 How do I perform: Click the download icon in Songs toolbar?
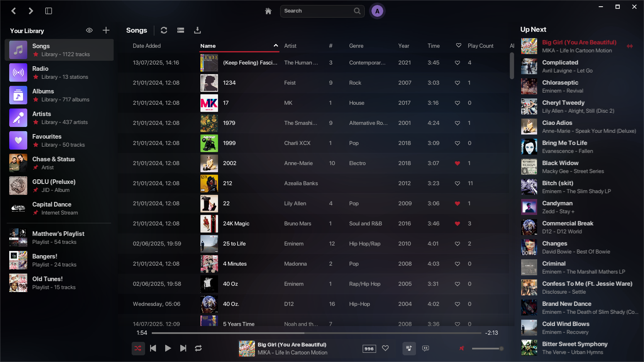tap(197, 30)
